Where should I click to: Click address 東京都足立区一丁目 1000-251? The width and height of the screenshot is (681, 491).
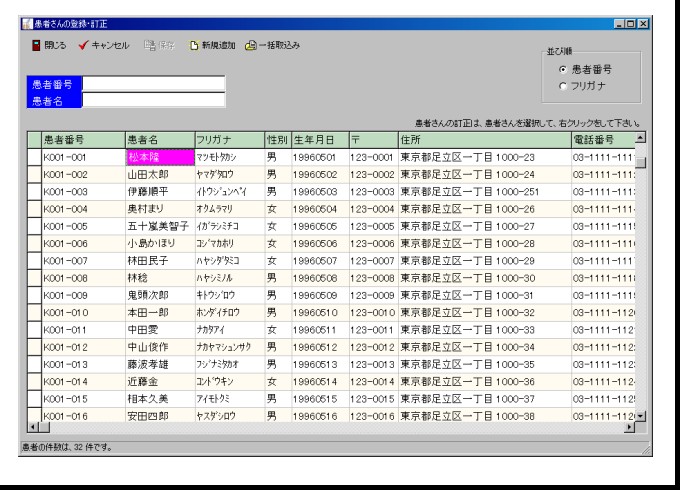[485, 192]
